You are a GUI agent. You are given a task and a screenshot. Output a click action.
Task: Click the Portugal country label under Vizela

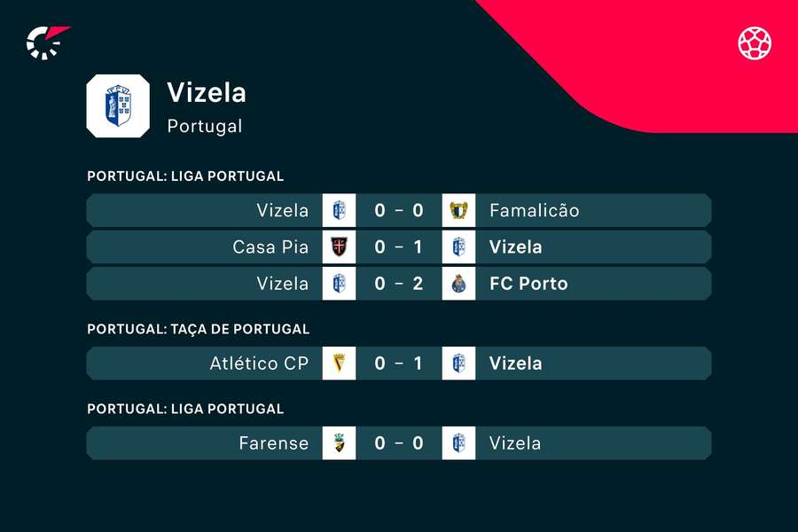click(x=204, y=126)
